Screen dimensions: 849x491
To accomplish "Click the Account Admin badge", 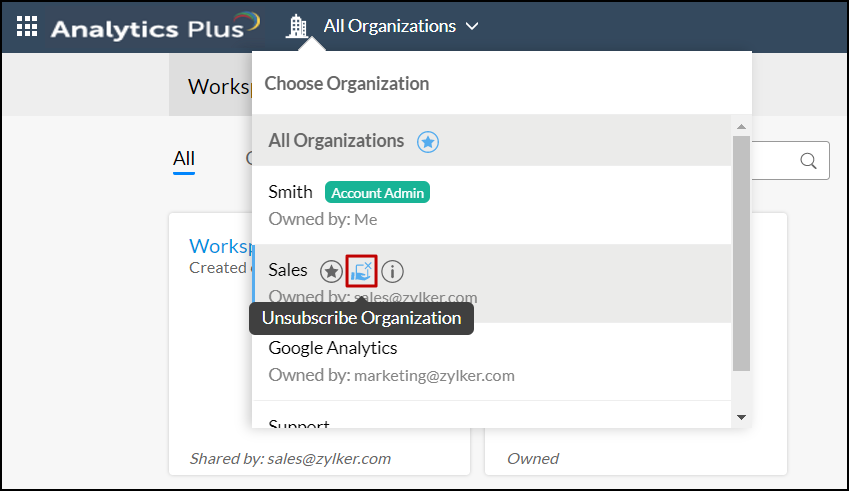I will click(377, 193).
